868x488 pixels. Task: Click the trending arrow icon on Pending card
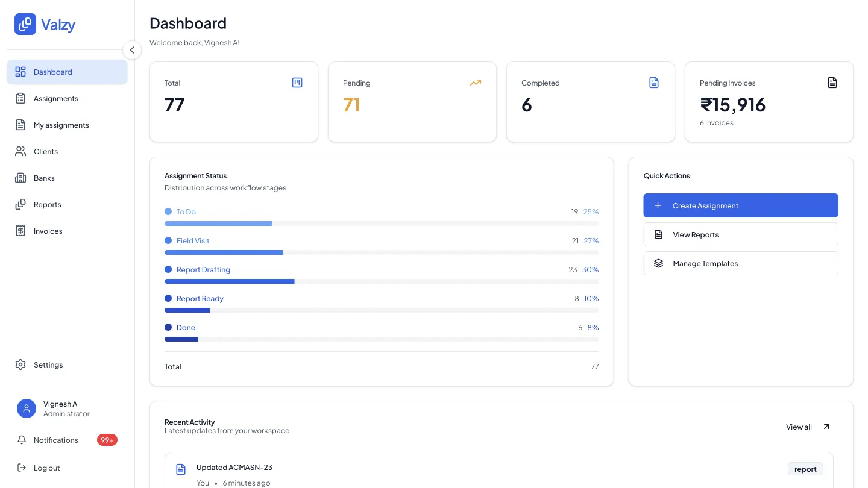pyautogui.click(x=476, y=83)
